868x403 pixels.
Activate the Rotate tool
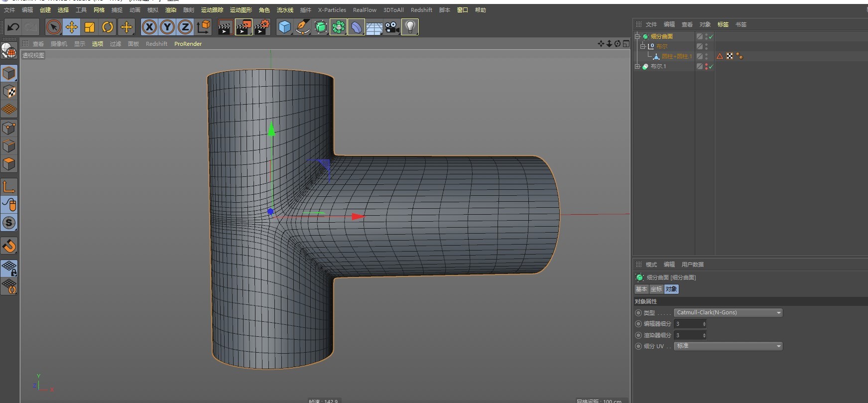(x=108, y=27)
